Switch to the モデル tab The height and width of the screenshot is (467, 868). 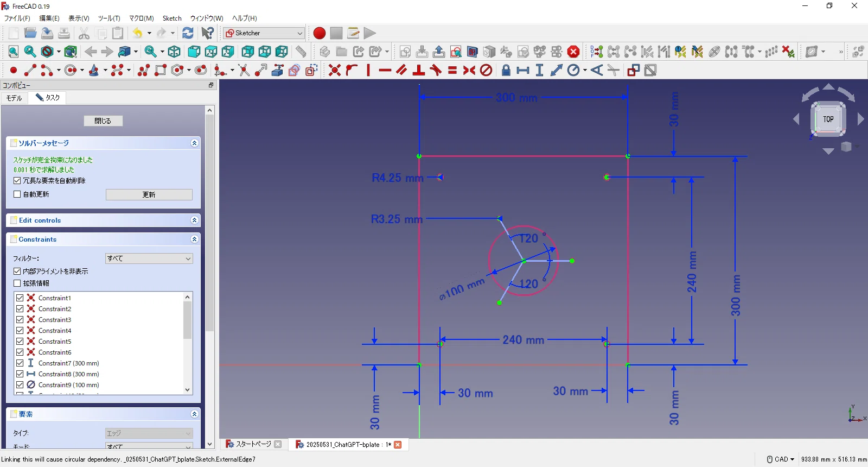click(x=14, y=98)
